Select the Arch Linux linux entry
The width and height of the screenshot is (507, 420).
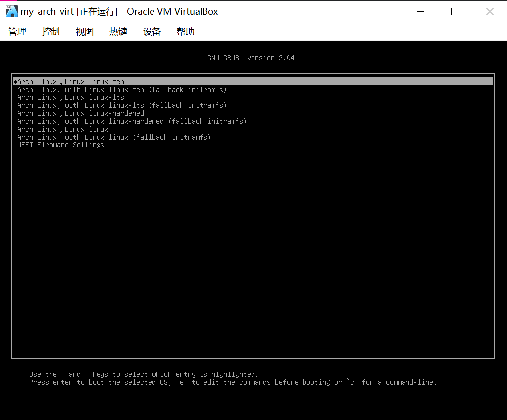point(62,129)
